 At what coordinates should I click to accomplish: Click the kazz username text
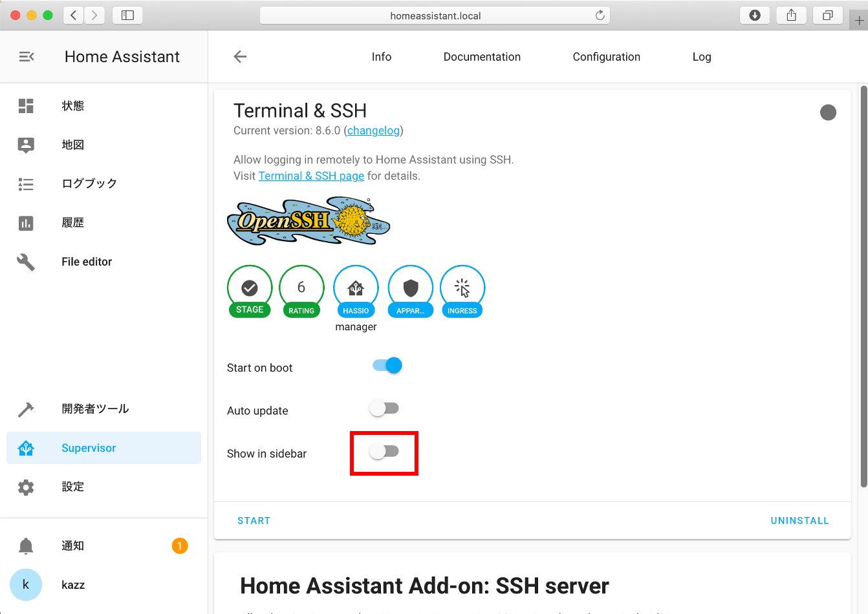pos(73,585)
